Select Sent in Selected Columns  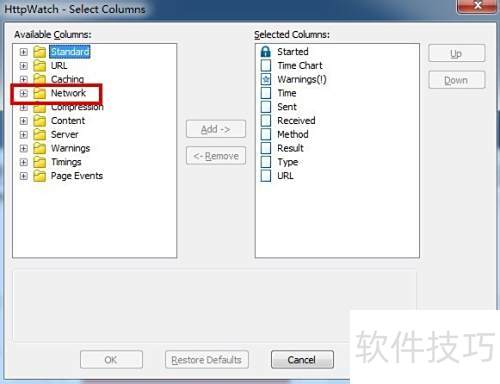pyautogui.click(x=287, y=107)
